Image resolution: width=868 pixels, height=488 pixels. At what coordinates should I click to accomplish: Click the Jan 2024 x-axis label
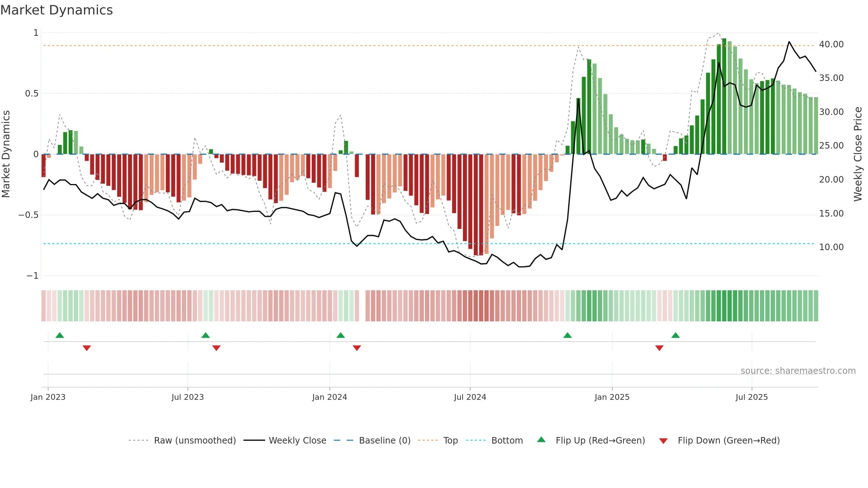(x=330, y=397)
